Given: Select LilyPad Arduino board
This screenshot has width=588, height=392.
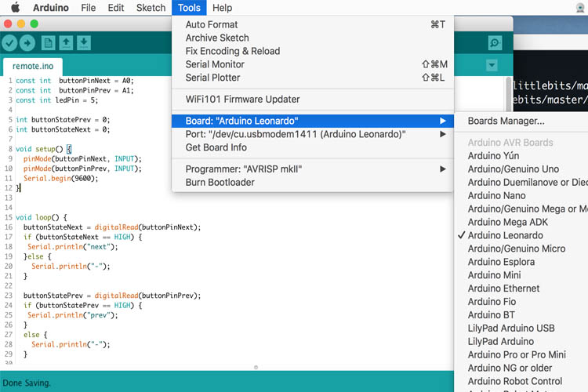Looking at the screenshot, I should pos(521,341).
